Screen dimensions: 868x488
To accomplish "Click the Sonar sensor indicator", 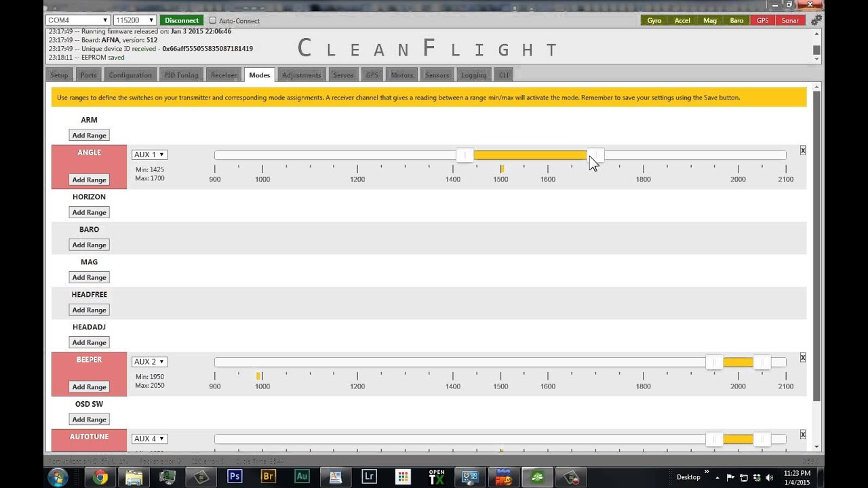I will click(790, 20).
